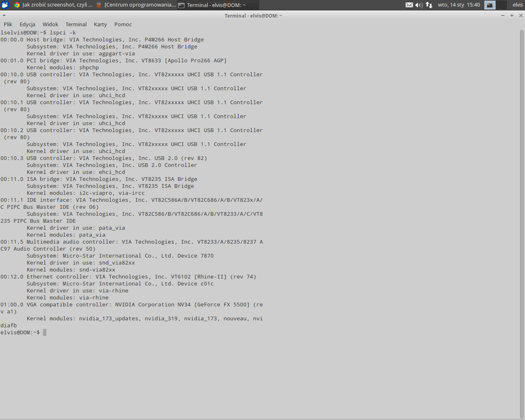Click the terminal vertical scrollbar

pos(522,224)
